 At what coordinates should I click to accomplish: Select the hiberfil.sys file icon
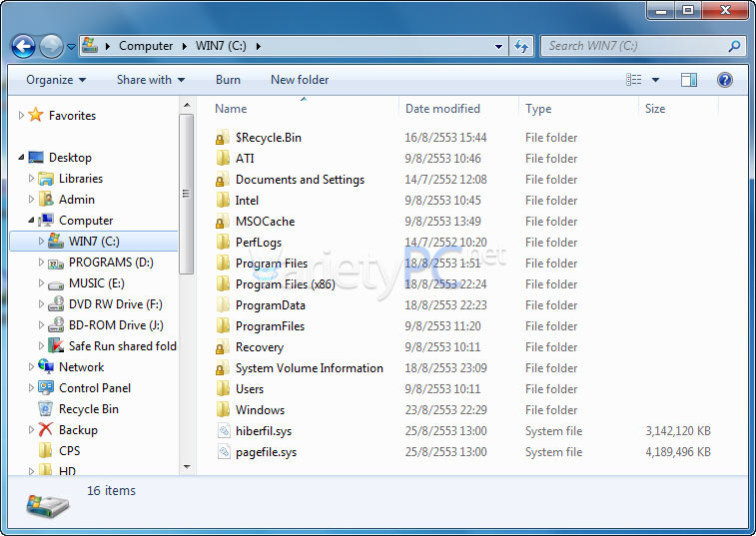click(x=224, y=430)
